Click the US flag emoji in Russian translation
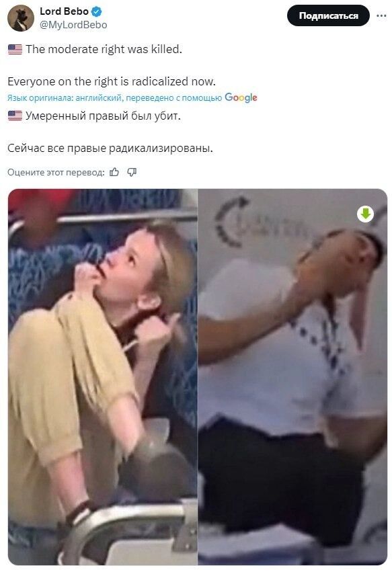The image size is (392, 572). (15, 116)
